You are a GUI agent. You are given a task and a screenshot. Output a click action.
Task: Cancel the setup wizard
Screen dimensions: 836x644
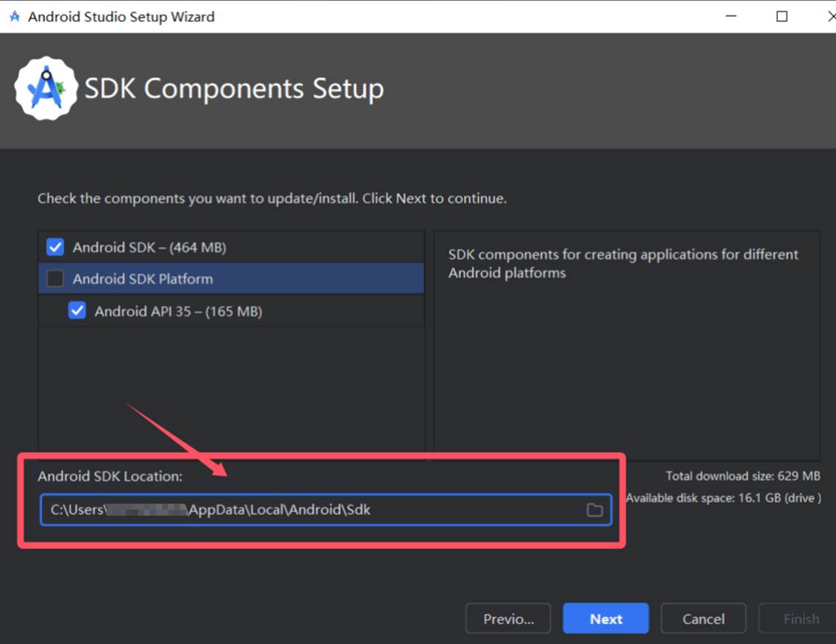click(703, 618)
